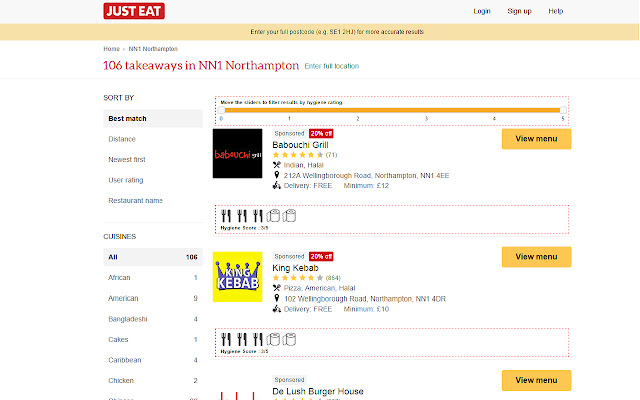Screen dimensions: 640x400
Task: Click the star rating of King Kebab
Action: pyautogui.click(x=298, y=278)
